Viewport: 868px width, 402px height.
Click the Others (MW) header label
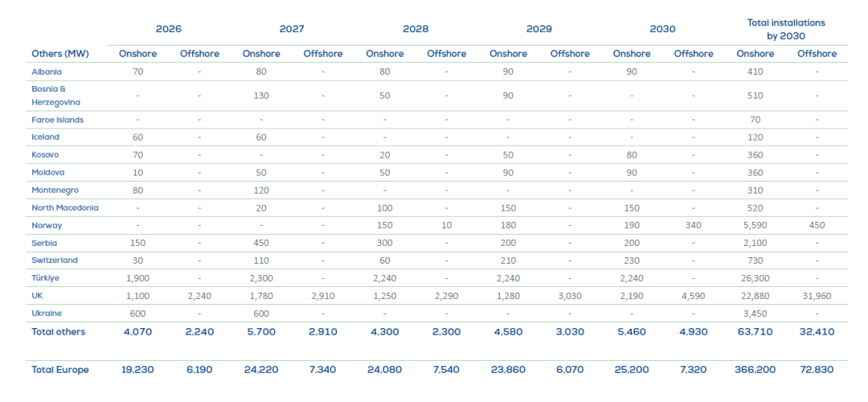pyautogui.click(x=59, y=54)
